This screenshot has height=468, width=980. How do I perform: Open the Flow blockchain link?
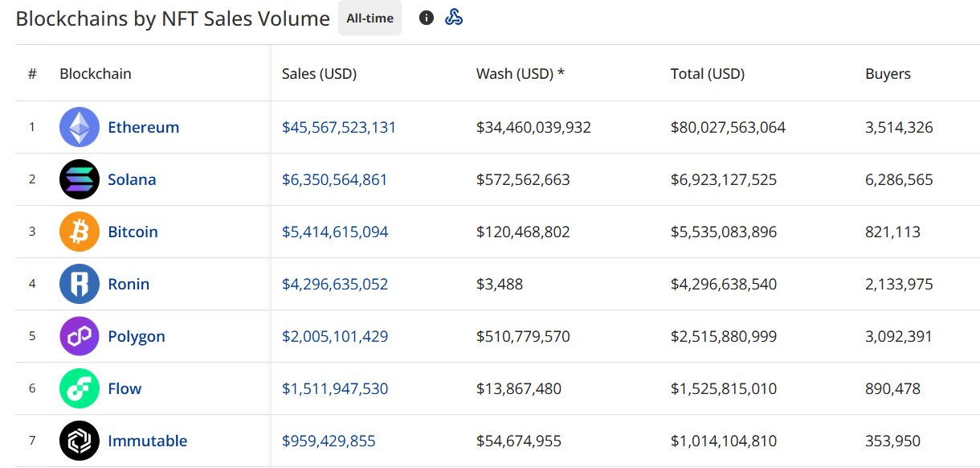coord(125,388)
